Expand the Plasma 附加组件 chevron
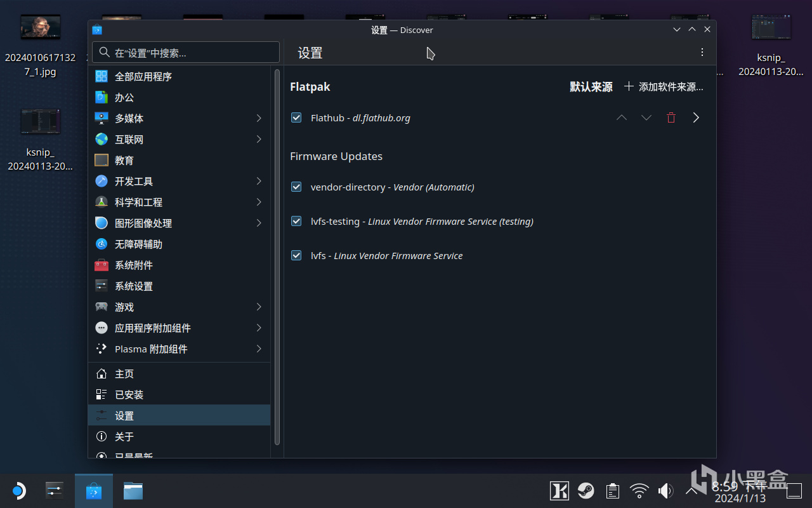This screenshot has height=508, width=812. pos(259,349)
